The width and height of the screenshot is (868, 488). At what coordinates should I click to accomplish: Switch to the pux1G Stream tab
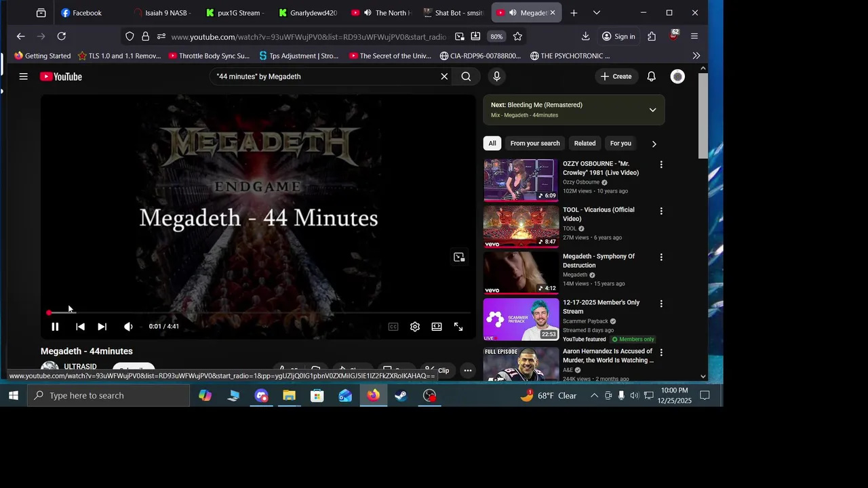coord(235,13)
